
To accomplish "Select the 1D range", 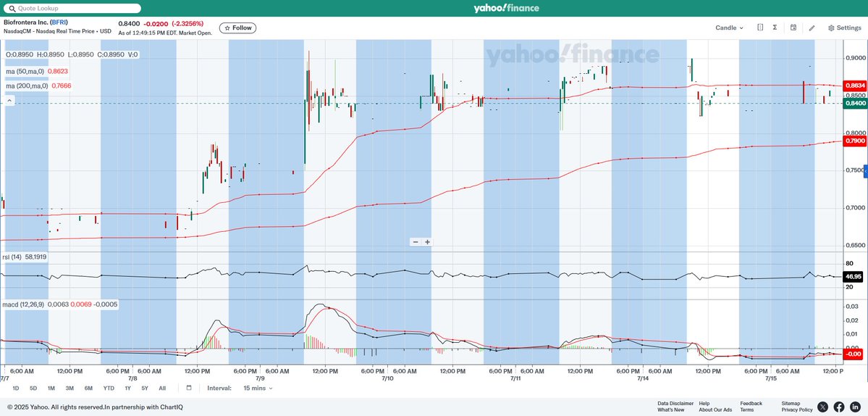I will pos(15,388).
